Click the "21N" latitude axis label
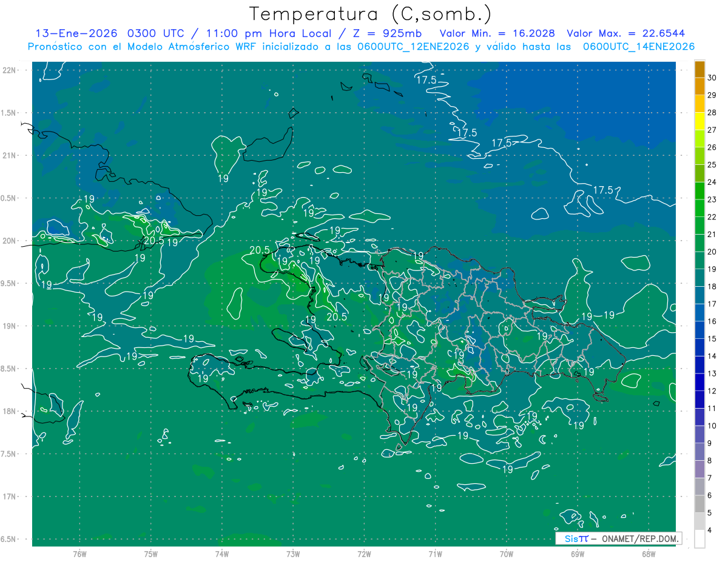Viewport: 728px width, 562px height. (x=9, y=156)
